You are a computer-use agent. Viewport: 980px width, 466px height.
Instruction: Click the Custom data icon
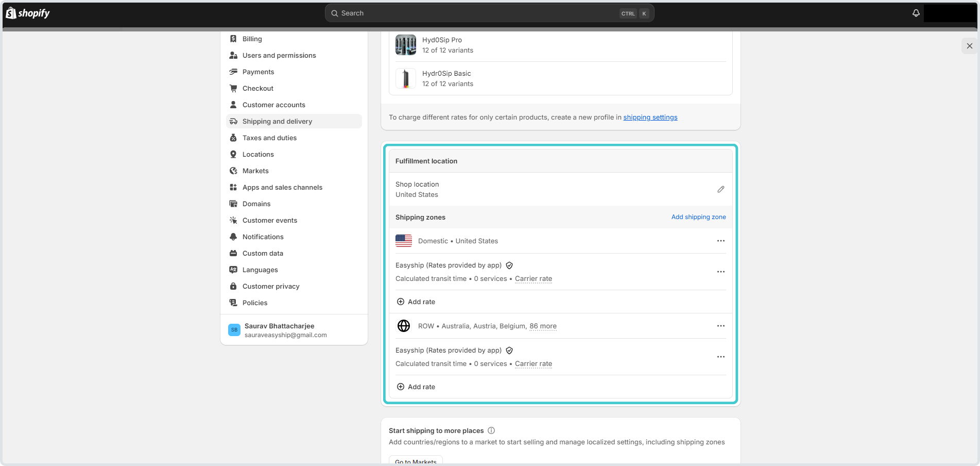point(233,253)
